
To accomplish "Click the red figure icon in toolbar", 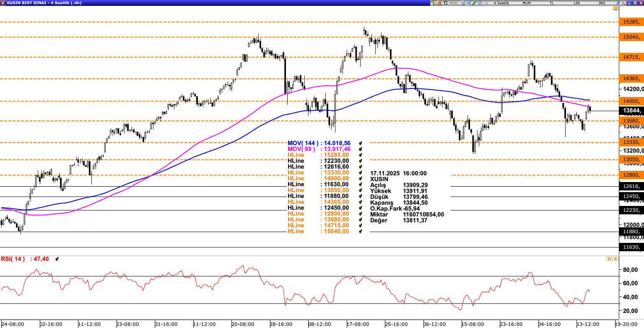I will (x=439, y=3).
